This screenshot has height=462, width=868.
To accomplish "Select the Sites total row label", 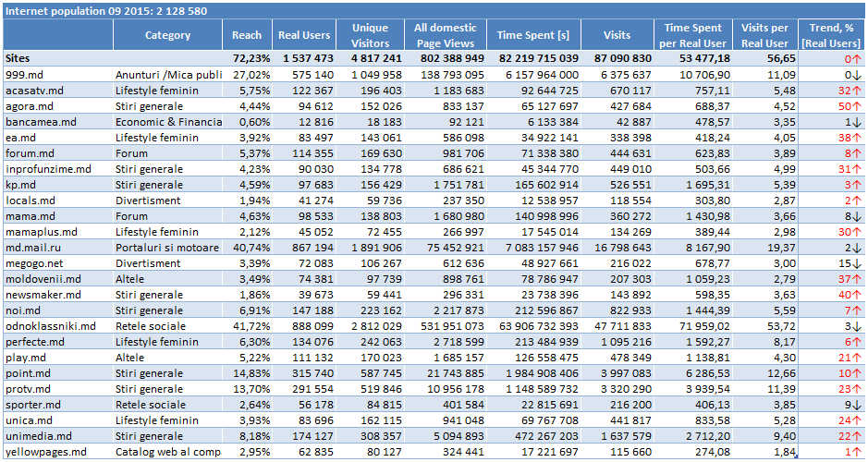I will click(x=57, y=58).
